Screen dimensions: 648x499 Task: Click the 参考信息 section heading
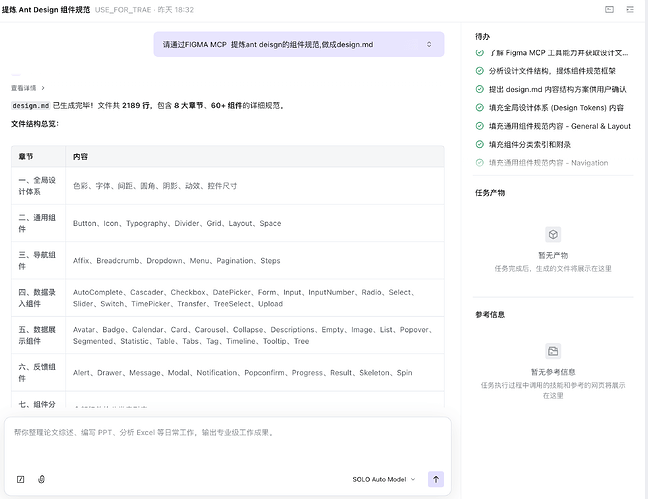490,315
